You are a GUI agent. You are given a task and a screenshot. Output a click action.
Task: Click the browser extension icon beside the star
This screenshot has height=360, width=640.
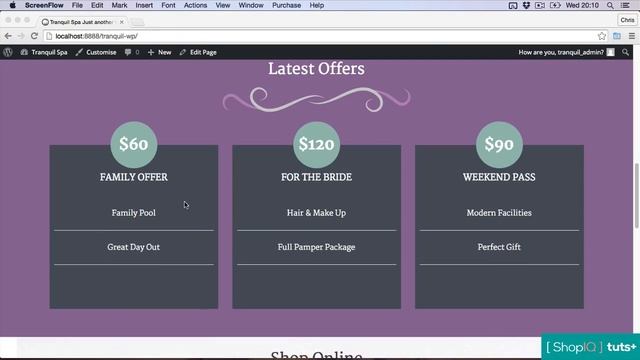(617, 36)
